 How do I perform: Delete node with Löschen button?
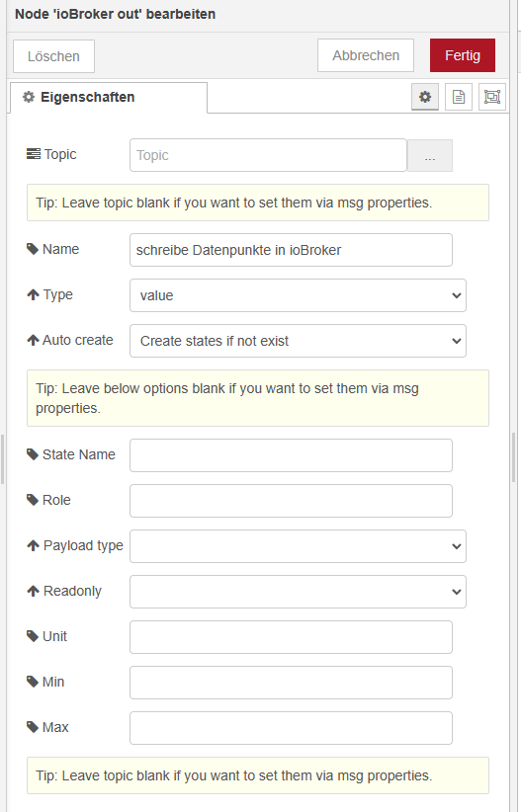[x=54, y=56]
